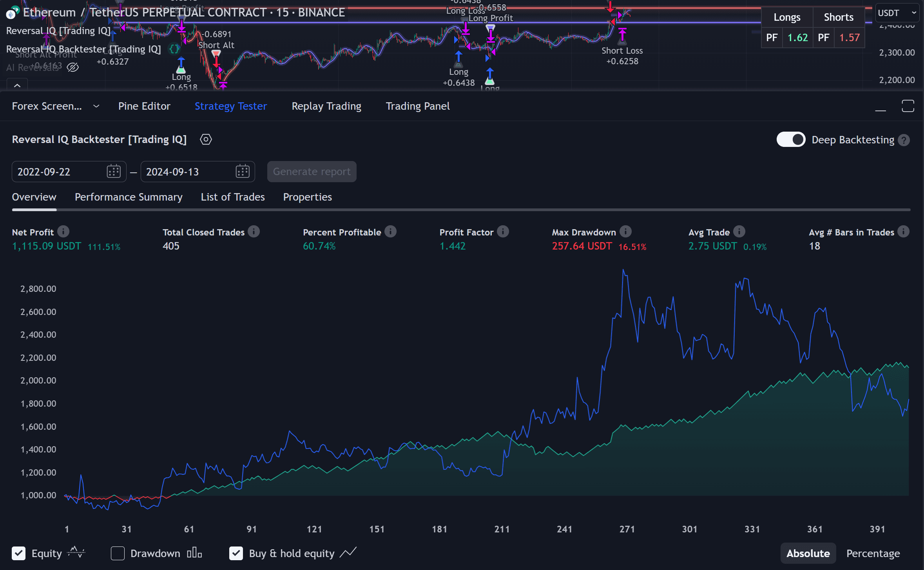Click Total Closed Trades value 405
The width and height of the screenshot is (924, 570).
pyautogui.click(x=171, y=246)
